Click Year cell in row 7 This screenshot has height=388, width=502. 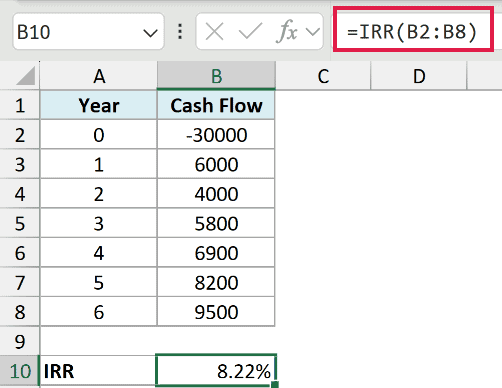(99, 282)
